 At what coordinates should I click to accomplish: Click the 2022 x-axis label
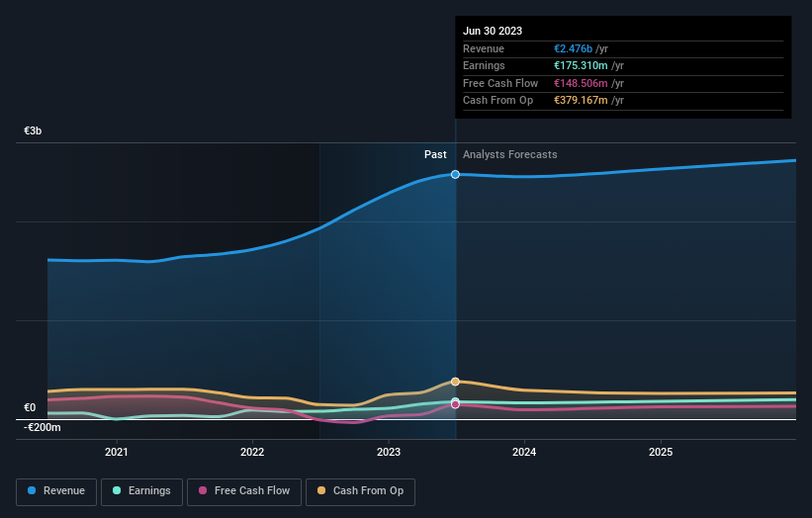[252, 452]
